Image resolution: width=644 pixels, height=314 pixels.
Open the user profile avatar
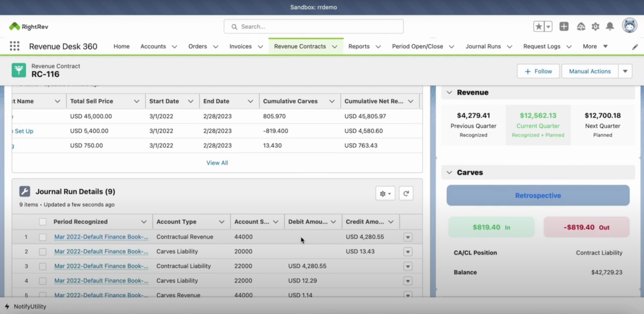629,26
